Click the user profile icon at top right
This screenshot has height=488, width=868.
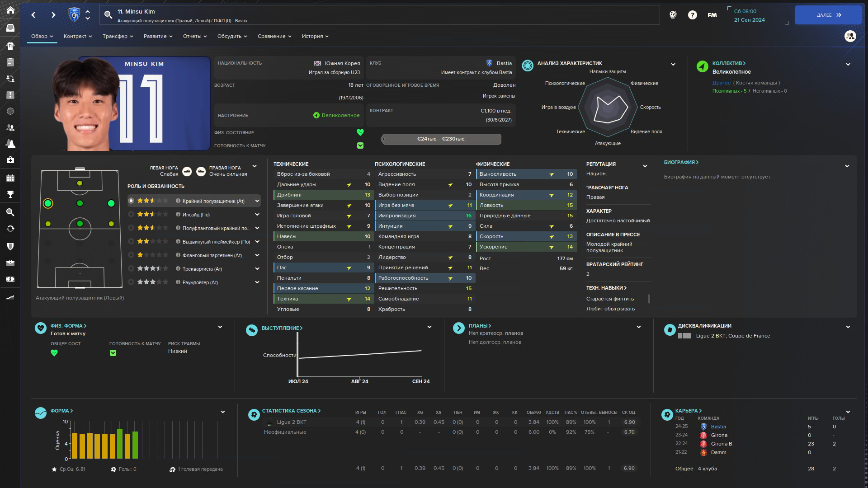(x=850, y=36)
